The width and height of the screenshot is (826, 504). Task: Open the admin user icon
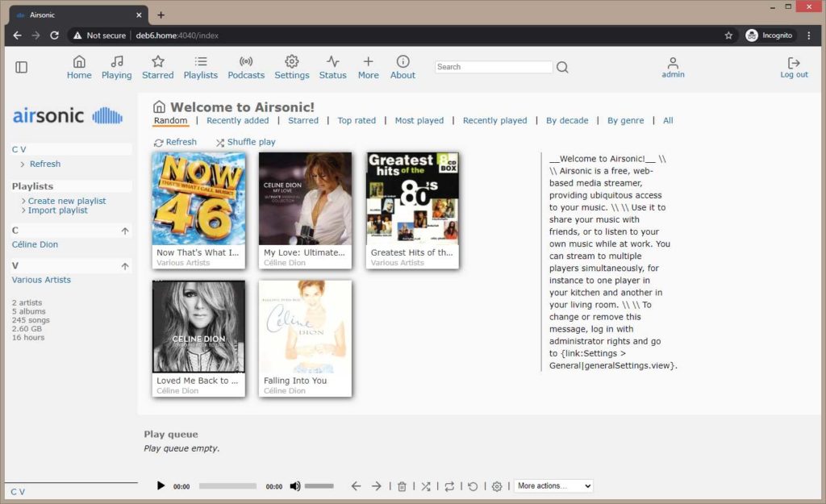(x=674, y=63)
